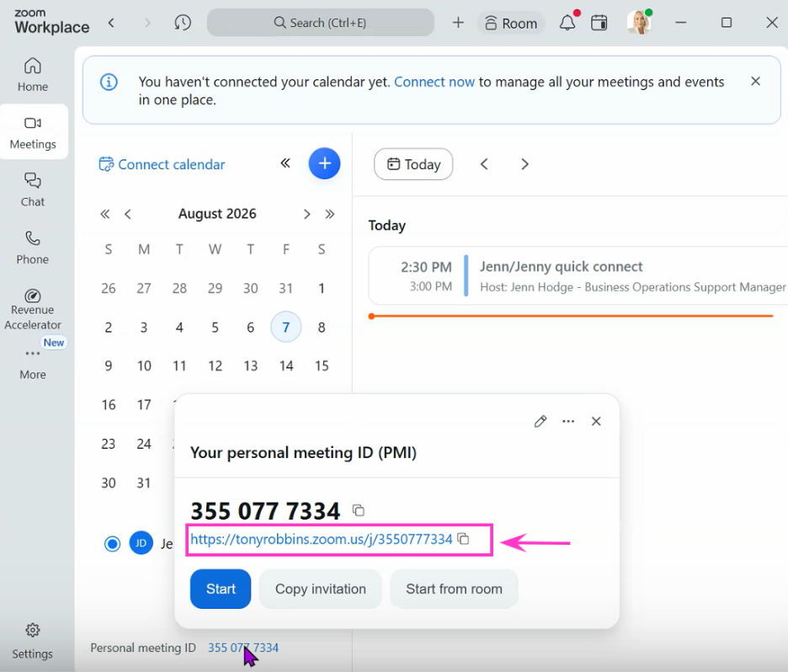The width and height of the screenshot is (788, 672).
Task: Go to next day in schedule
Action: pos(524,164)
